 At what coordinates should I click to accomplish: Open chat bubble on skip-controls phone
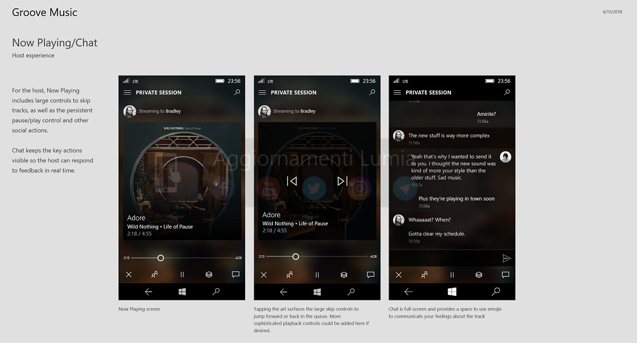[371, 275]
